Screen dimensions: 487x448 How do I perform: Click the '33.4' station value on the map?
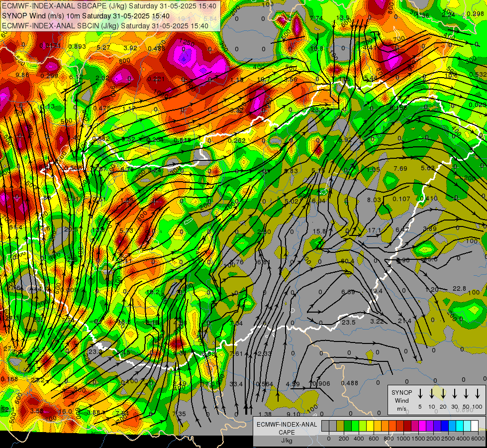(236, 384)
